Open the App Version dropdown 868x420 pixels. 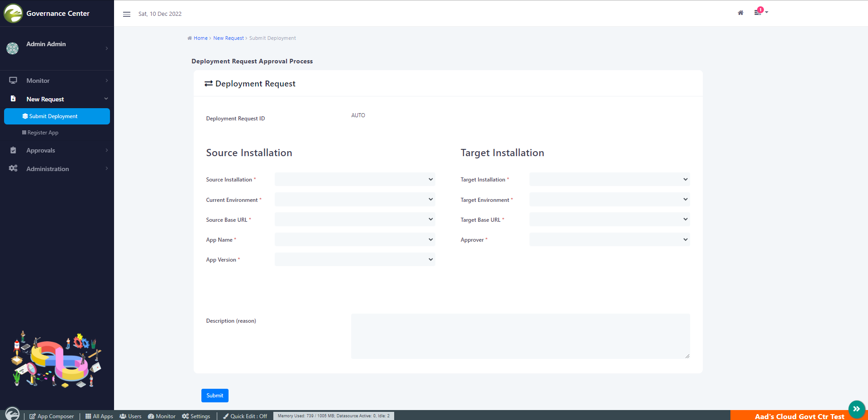(x=354, y=259)
